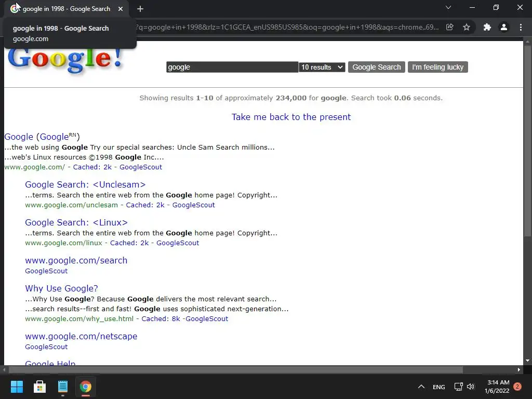This screenshot has height=399, width=532.
Task: Close the 'google in 1998' tab
Action: [x=121, y=9]
